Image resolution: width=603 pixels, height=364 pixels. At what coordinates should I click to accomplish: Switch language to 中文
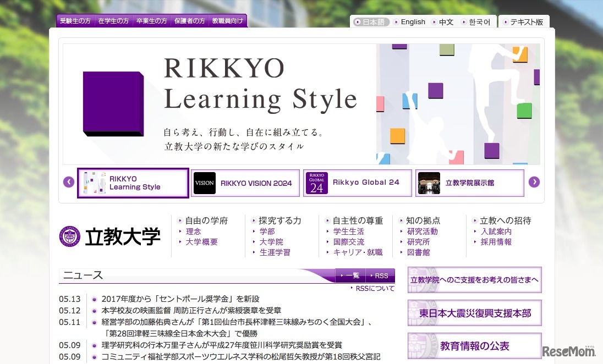pos(446,21)
